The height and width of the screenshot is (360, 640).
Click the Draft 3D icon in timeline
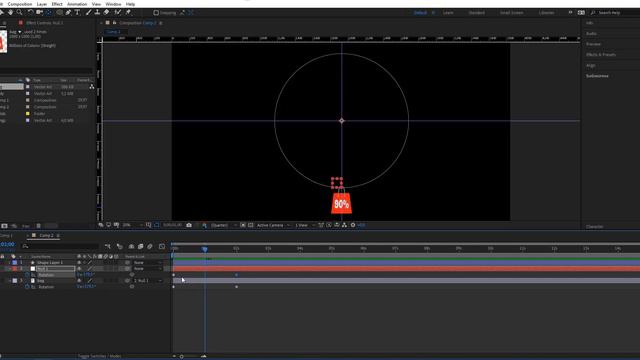click(x=120, y=247)
